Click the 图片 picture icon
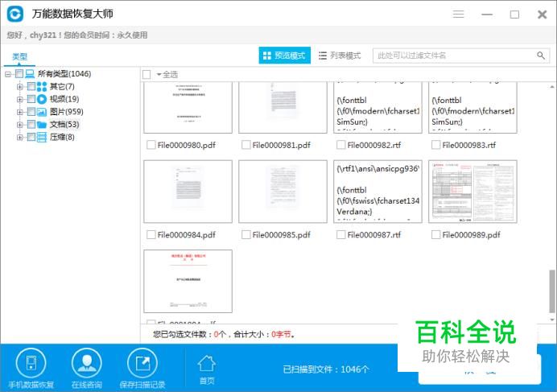Screen dimensions: 557x392 (x=42, y=112)
